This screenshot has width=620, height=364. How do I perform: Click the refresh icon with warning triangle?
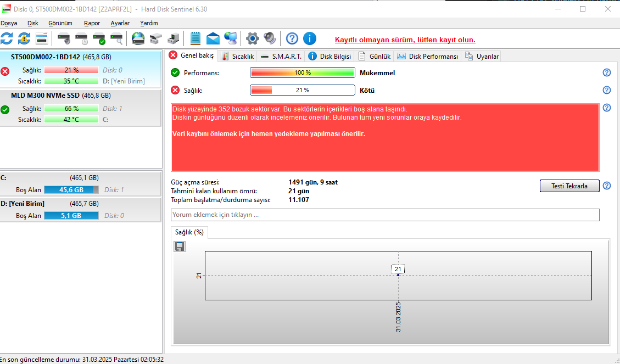point(24,39)
